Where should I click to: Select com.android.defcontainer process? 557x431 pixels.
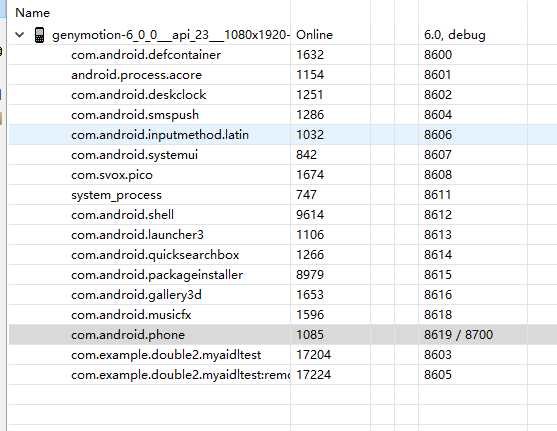(x=282, y=55)
